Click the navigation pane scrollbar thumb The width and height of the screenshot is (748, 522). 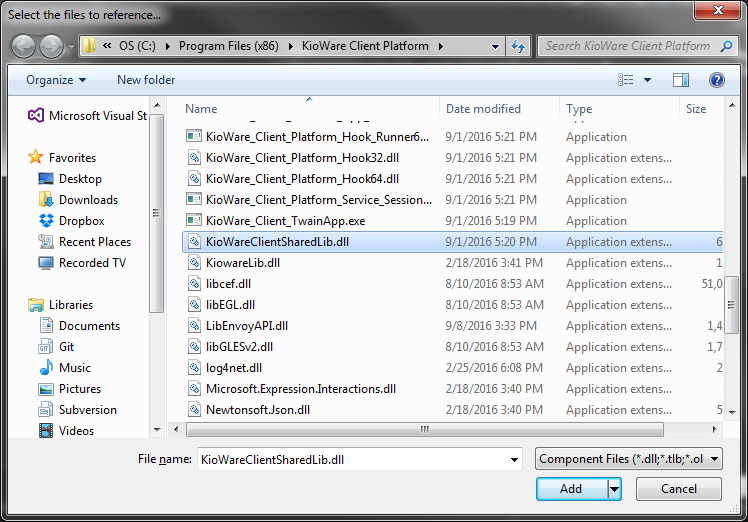(x=156, y=213)
